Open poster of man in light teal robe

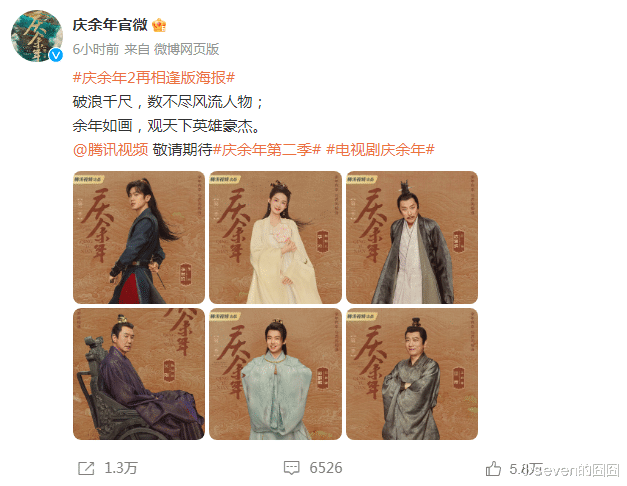276,374
